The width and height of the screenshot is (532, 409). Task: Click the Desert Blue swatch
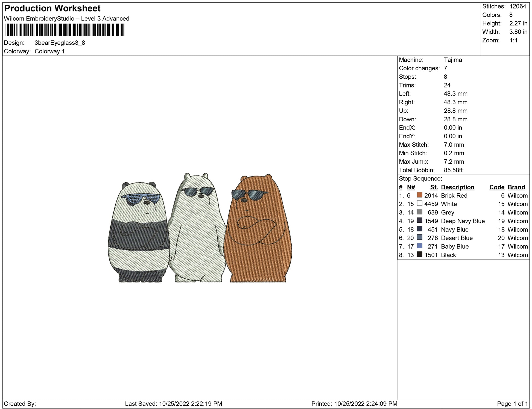tap(419, 237)
